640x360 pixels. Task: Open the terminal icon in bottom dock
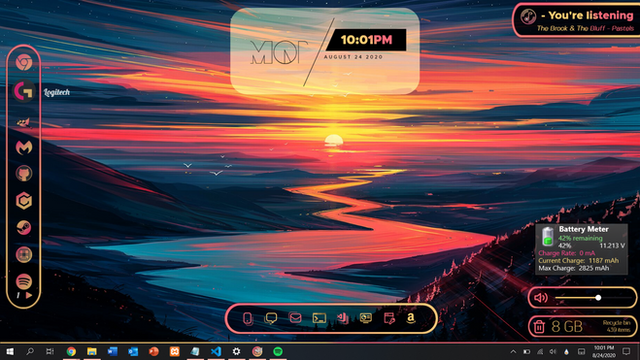[x=319, y=318]
